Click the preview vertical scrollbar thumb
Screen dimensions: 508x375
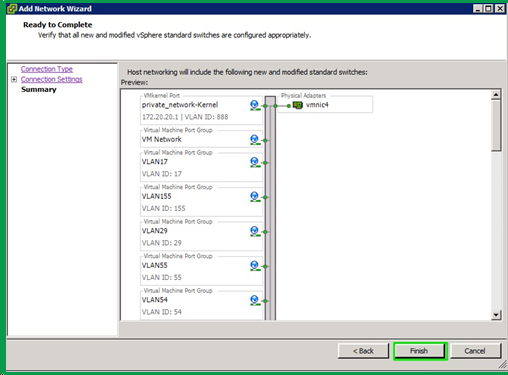(x=496, y=125)
